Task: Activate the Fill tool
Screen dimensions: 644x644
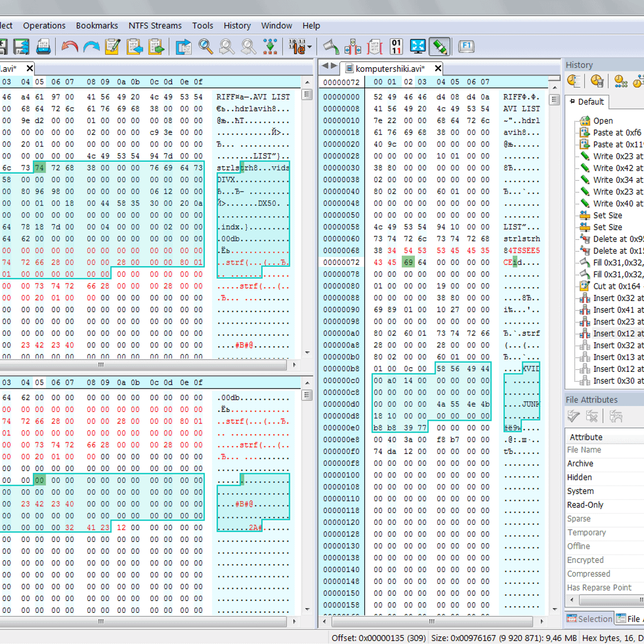Action: (x=331, y=47)
